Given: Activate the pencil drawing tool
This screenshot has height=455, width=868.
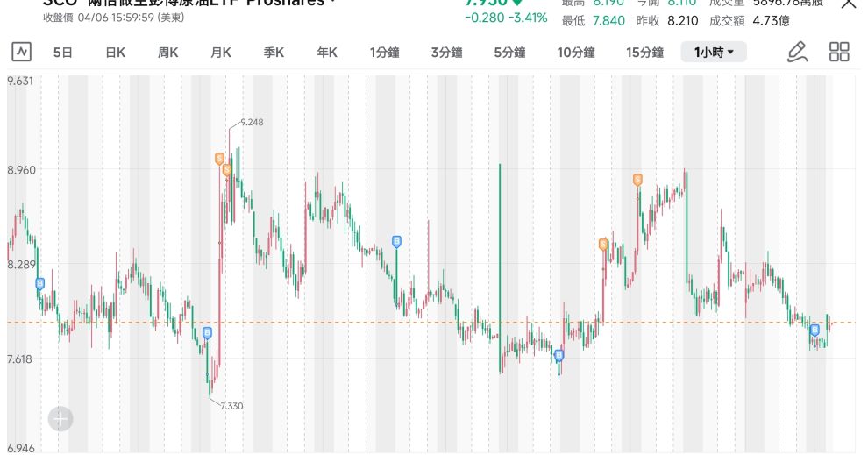Looking at the screenshot, I should (797, 53).
